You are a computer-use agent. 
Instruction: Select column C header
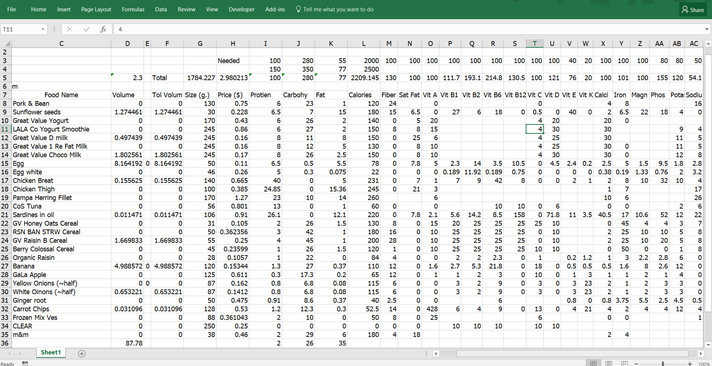(x=61, y=44)
